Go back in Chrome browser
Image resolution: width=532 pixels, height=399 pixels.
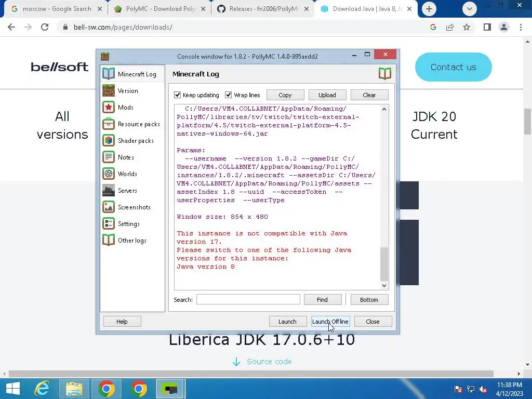tap(11, 27)
